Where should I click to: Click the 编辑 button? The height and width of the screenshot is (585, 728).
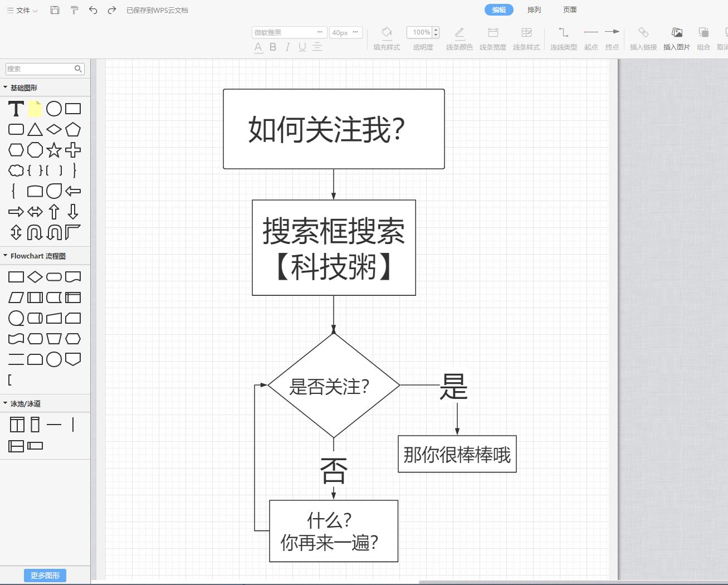click(499, 9)
